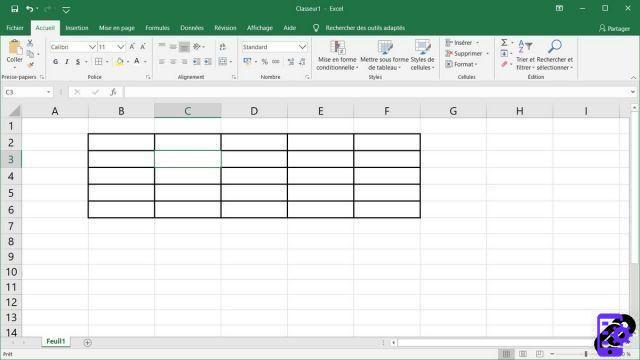Add a new sheet with plus button
This screenshot has height=360, width=640.
(x=87, y=343)
